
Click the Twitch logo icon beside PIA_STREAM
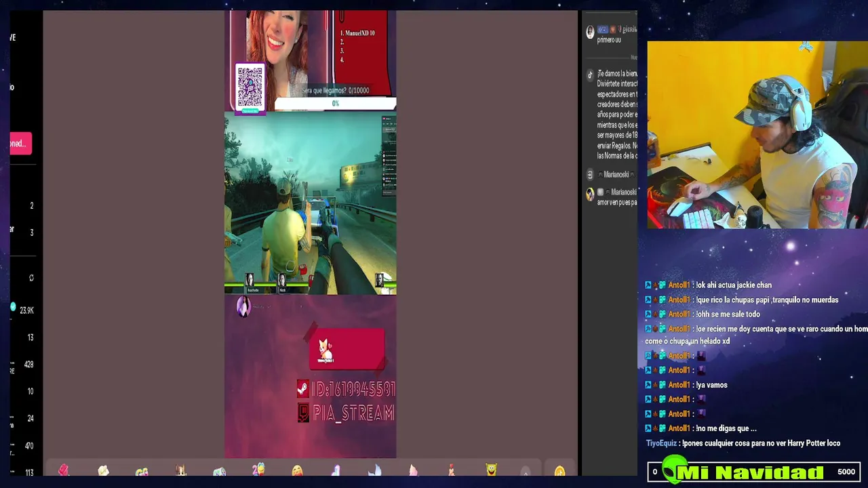(303, 413)
